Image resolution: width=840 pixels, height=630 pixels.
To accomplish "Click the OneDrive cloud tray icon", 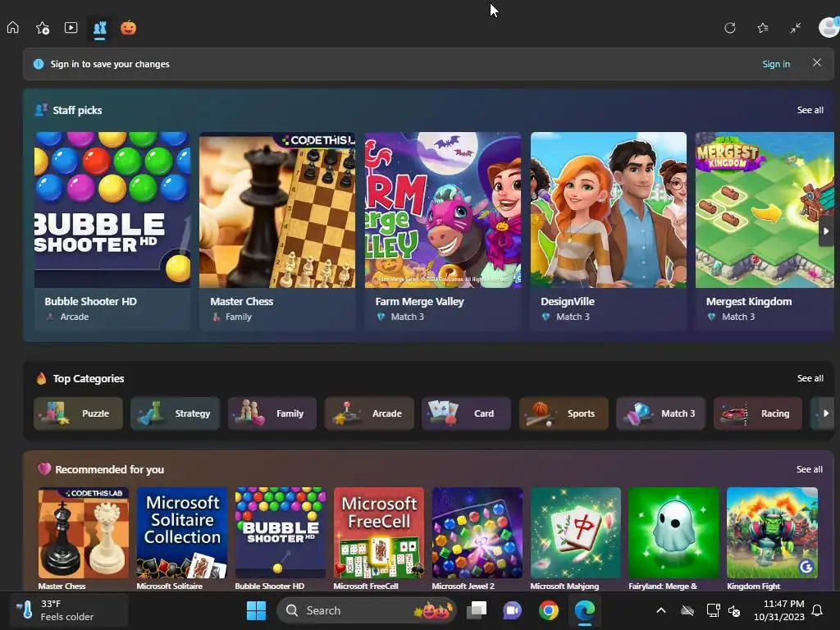I will point(687,610).
